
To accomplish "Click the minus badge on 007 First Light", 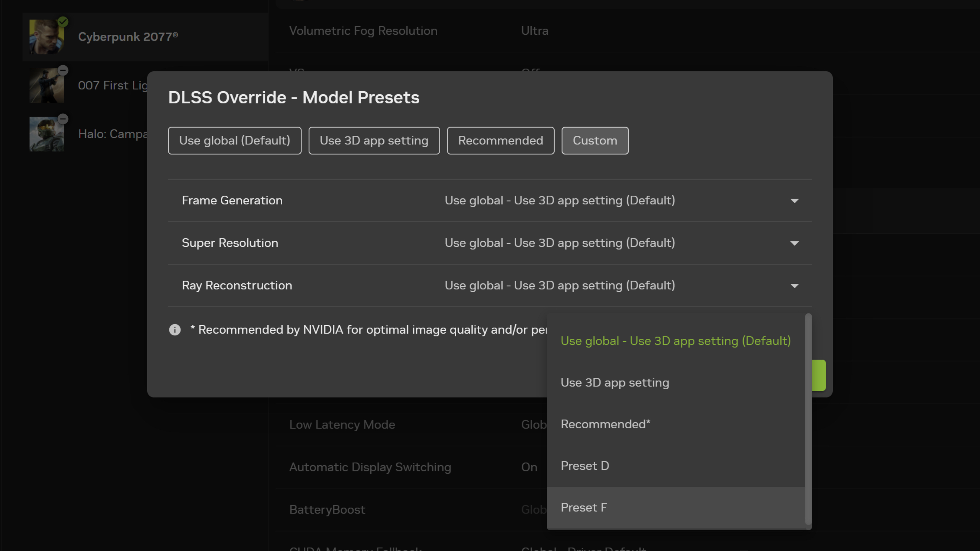I will [63, 70].
